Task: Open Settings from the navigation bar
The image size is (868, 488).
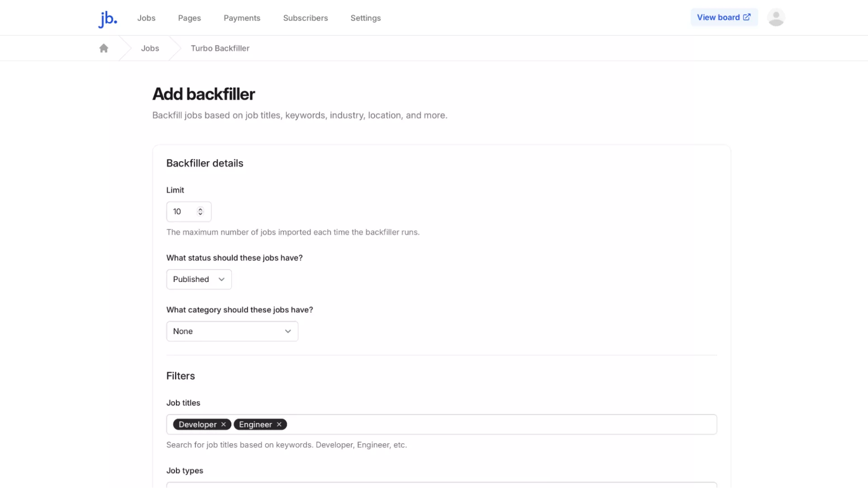Action: [x=365, y=18]
